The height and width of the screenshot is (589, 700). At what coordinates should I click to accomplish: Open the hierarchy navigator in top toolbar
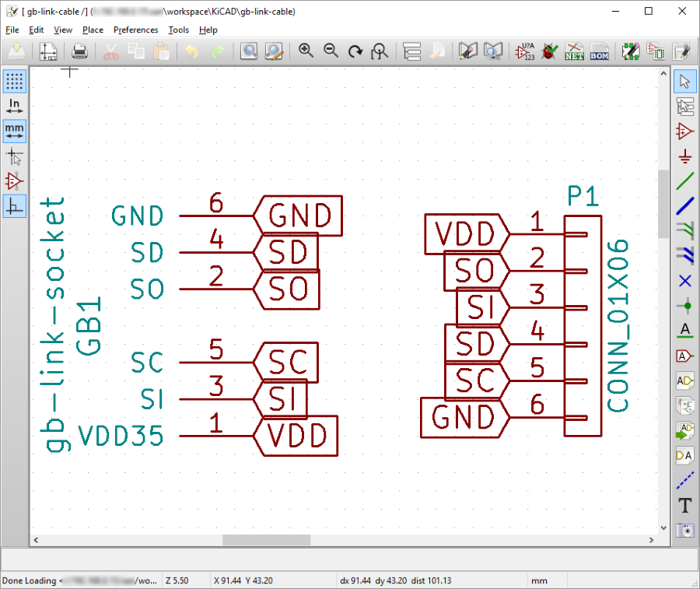pyautogui.click(x=411, y=51)
